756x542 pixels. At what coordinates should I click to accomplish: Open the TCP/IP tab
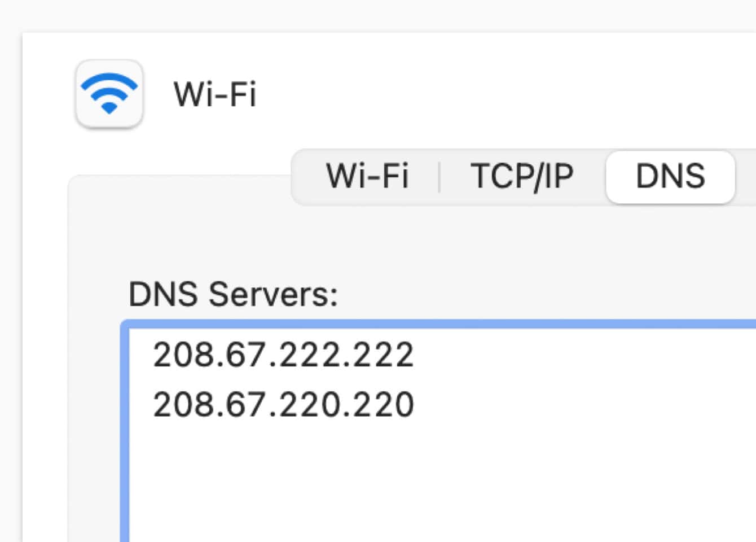point(522,176)
